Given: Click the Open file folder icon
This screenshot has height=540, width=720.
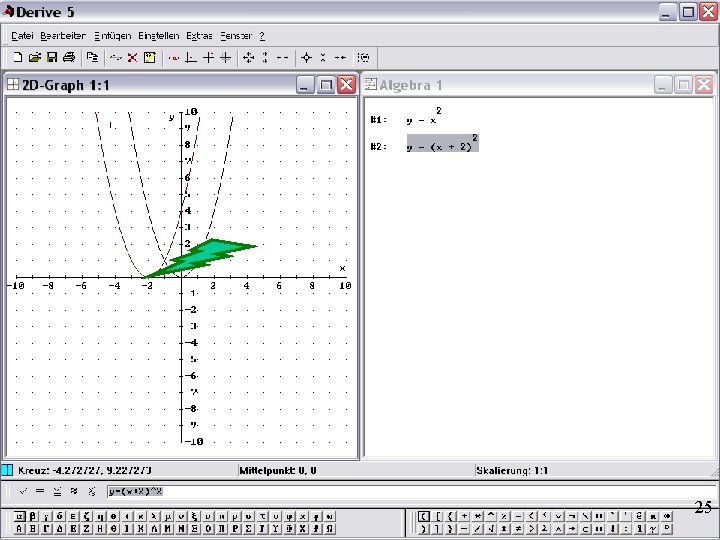Looking at the screenshot, I should 34,57.
